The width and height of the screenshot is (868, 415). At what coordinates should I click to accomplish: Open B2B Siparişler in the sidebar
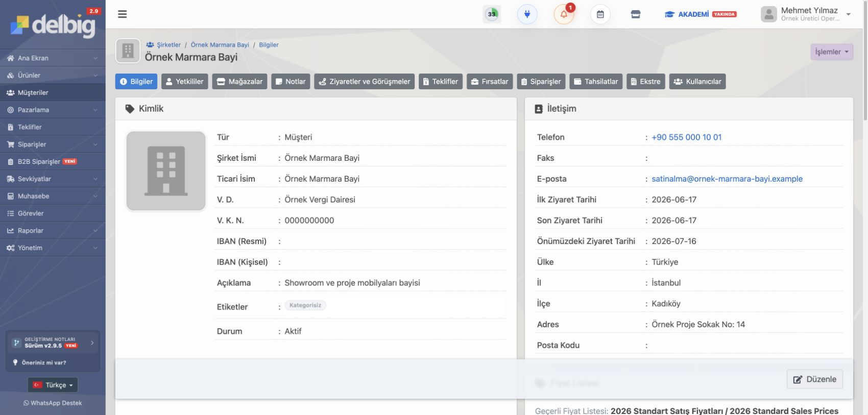click(x=53, y=161)
